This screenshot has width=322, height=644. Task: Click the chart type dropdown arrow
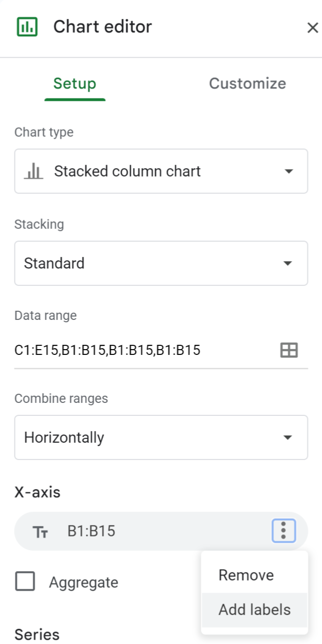point(287,171)
